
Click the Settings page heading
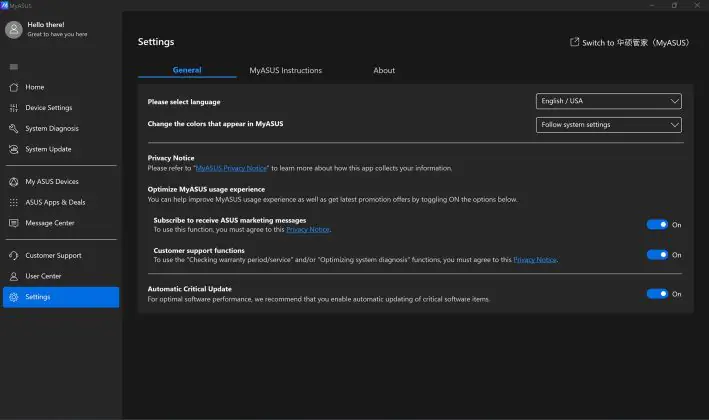click(x=156, y=42)
